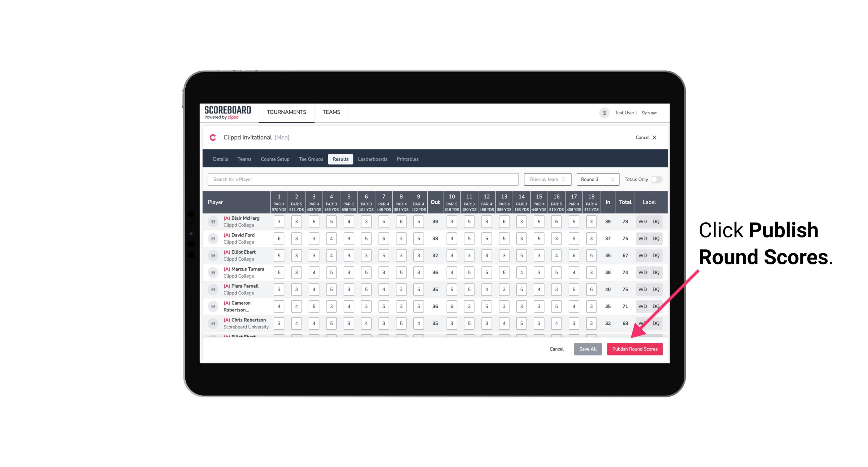Click the Cancel X icon top right
The width and height of the screenshot is (868, 467).
point(654,138)
